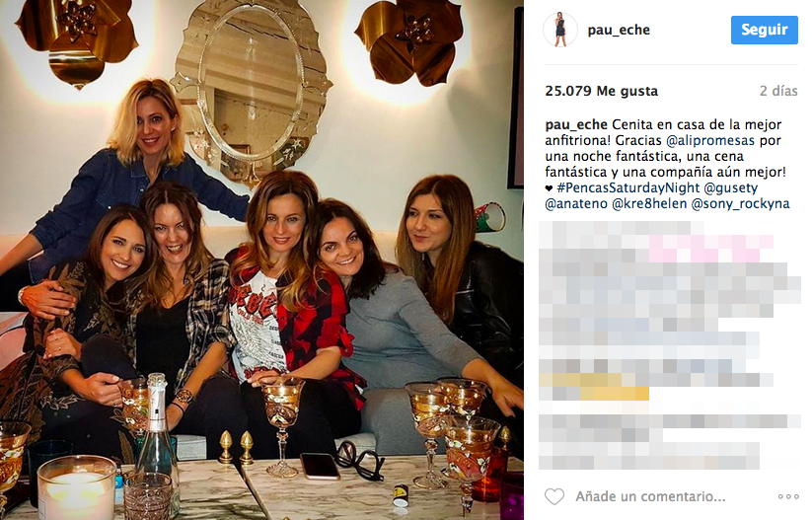Click the Seguir follow button
The image size is (812, 520).
765,30
